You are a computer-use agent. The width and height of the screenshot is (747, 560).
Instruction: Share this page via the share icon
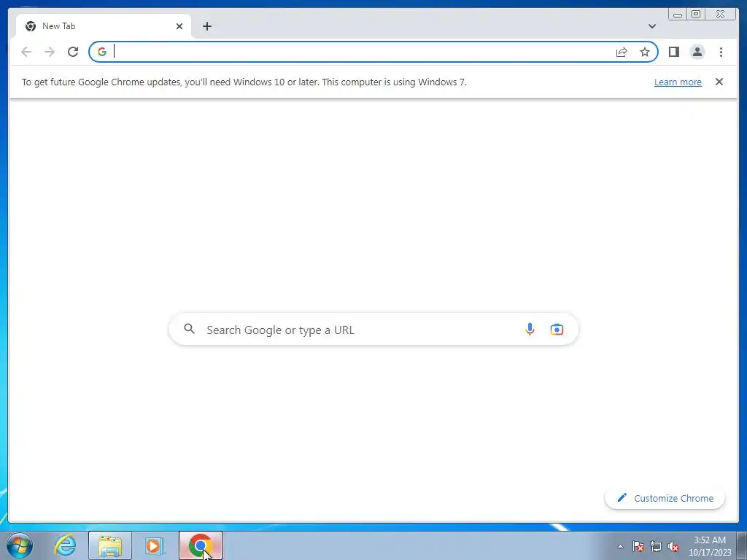click(622, 52)
